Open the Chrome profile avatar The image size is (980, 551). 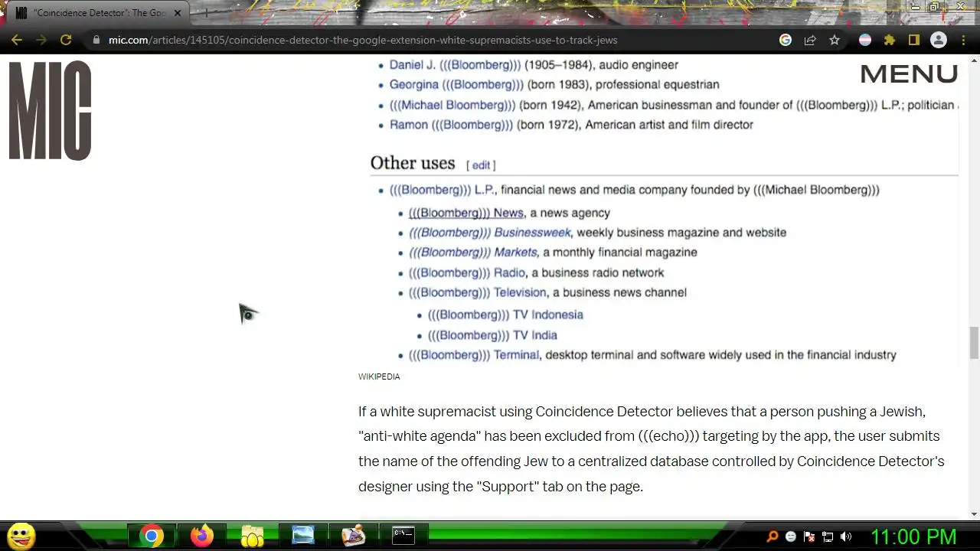click(939, 40)
